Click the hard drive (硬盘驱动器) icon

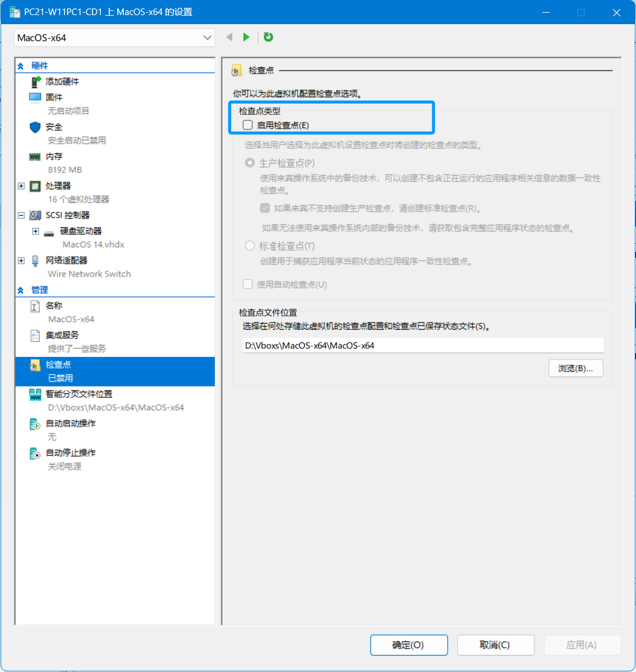click(49, 232)
